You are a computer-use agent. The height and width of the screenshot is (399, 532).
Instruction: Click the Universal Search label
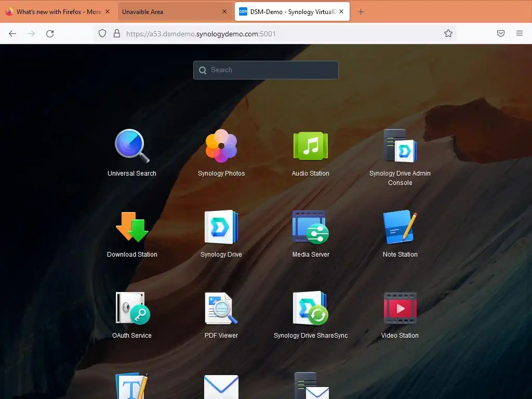click(x=132, y=174)
